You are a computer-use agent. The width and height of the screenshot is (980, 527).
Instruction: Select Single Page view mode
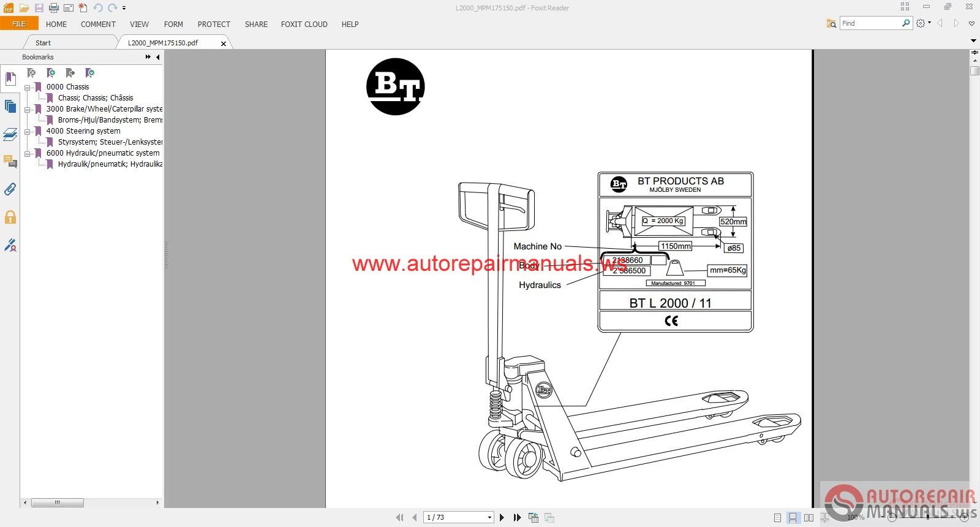point(777,518)
